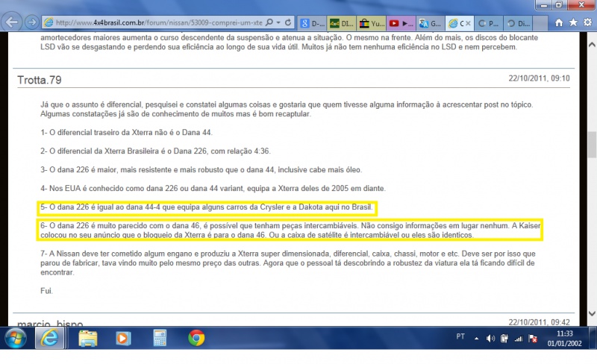
Task: Click line '7- A Nissan deve ter cometido'
Action: pos(288,263)
